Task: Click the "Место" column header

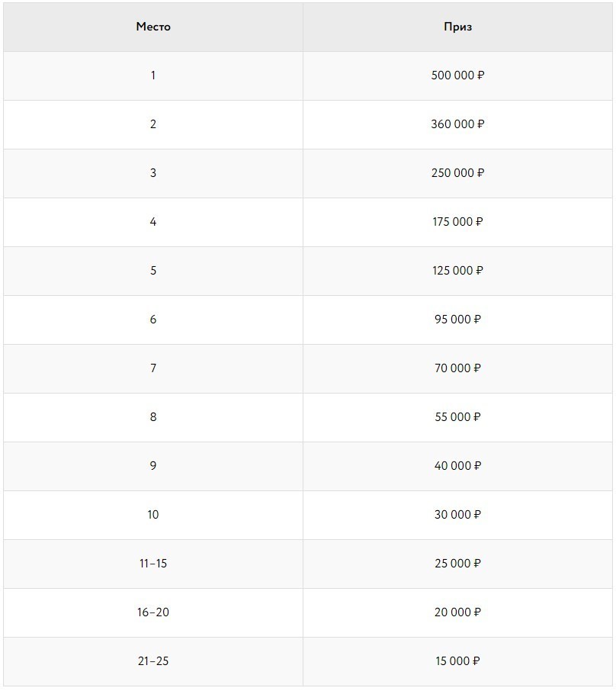Action: 153,27
